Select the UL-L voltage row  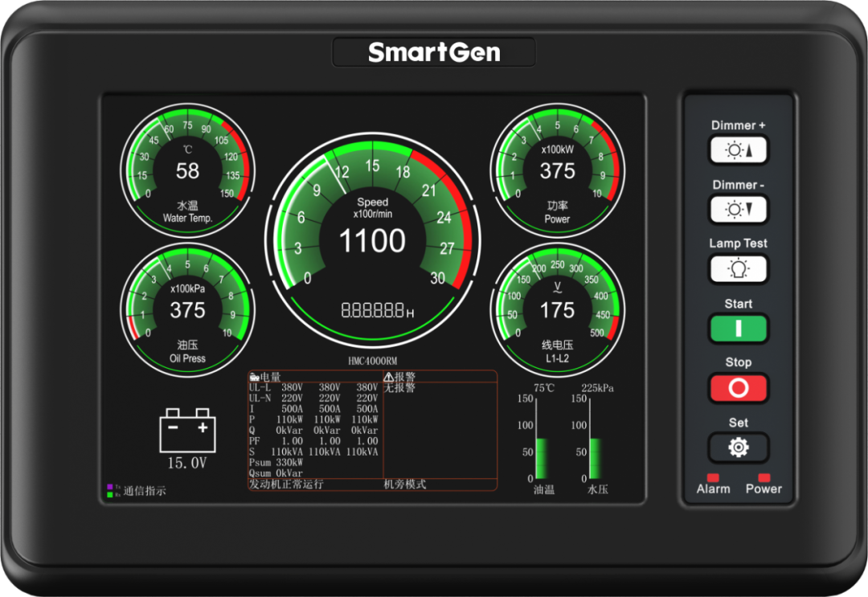pyautogui.click(x=313, y=387)
